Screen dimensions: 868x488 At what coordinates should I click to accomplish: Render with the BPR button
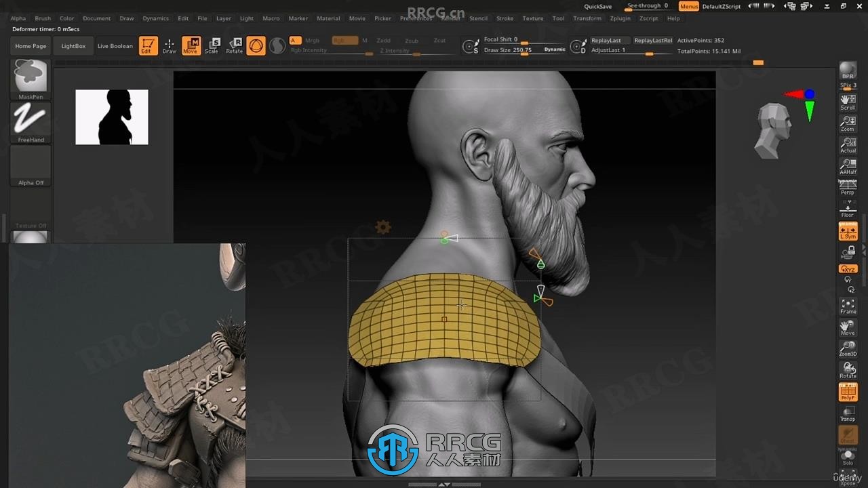pyautogui.click(x=848, y=70)
